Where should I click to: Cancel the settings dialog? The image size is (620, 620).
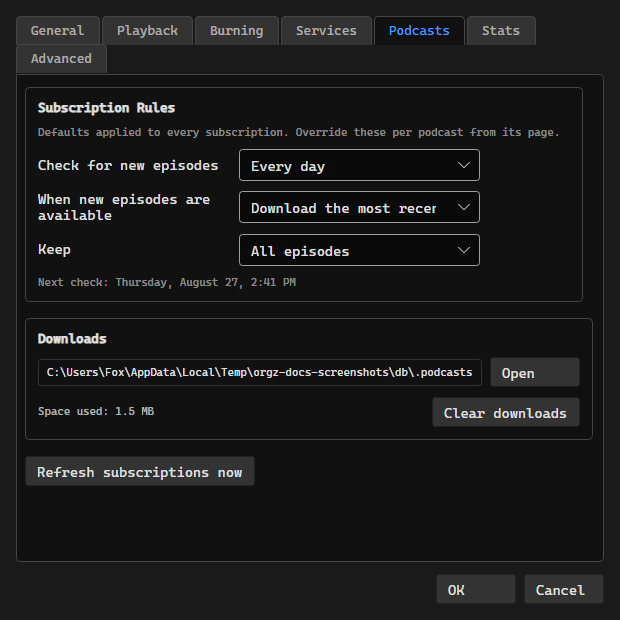[563, 589]
